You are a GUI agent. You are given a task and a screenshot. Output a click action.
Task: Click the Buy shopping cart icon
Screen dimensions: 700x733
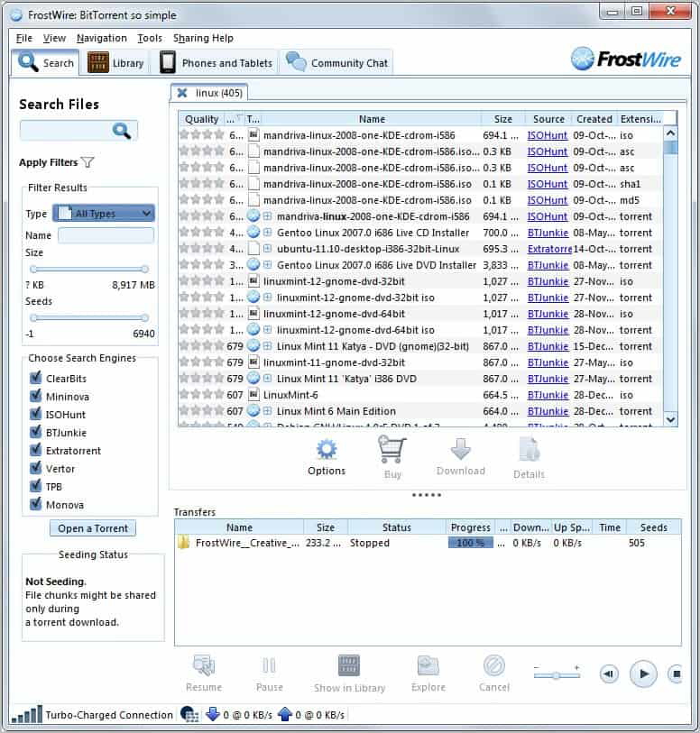click(391, 449)
